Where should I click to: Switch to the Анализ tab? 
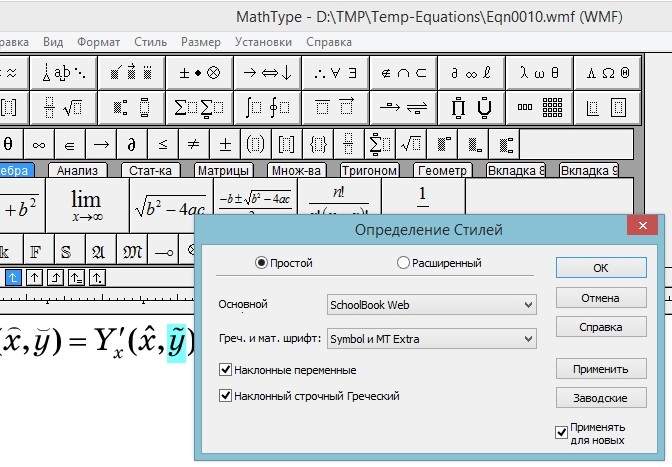coord(77,171)
